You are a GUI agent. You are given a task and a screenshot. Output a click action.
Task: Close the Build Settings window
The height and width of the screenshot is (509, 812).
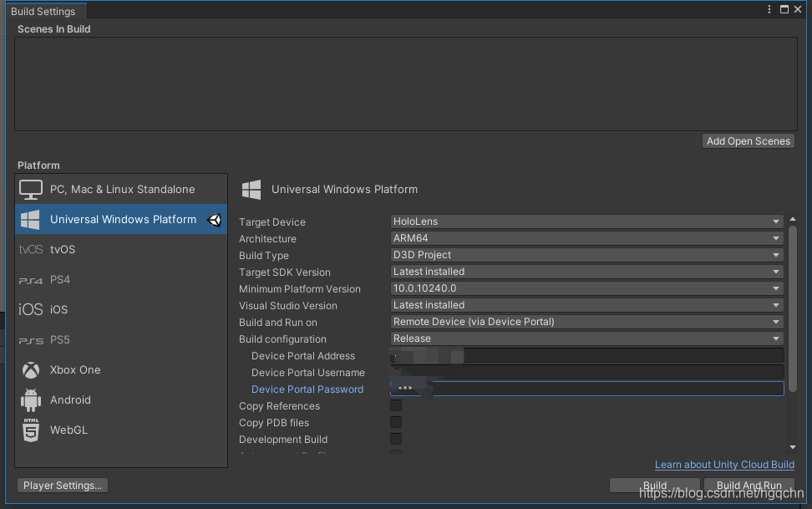pos(798,9)
